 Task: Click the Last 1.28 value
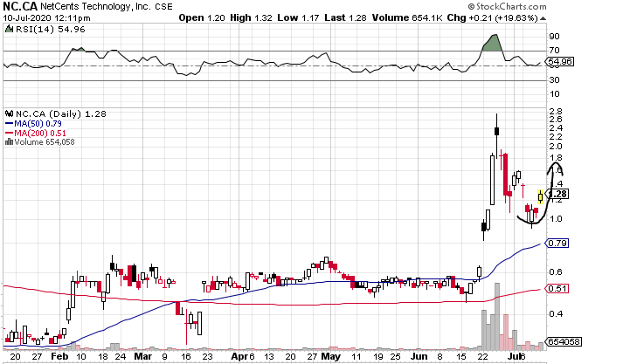point(345,17)
